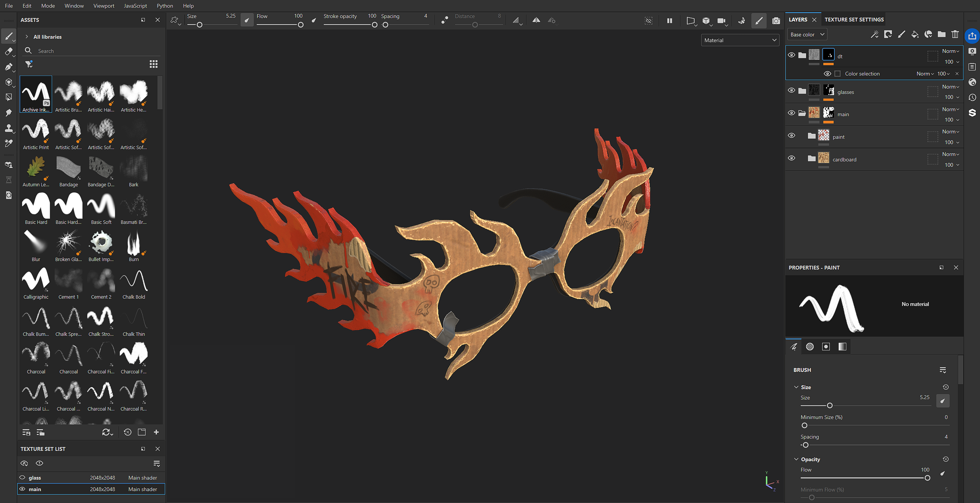Screen dimensions: 980x503
Task: Switch to Texture Set Settings tab
Action: [x=854, y=20]
